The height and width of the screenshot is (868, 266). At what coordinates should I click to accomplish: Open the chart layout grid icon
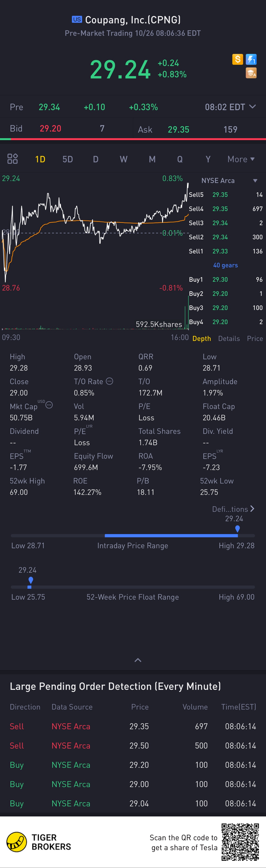tap(13, 159)
